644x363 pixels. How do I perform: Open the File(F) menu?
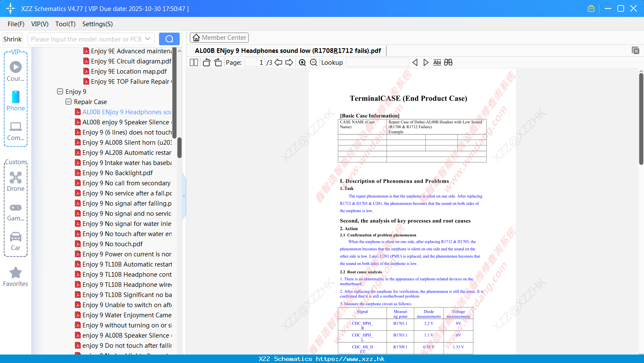point(16,24)
